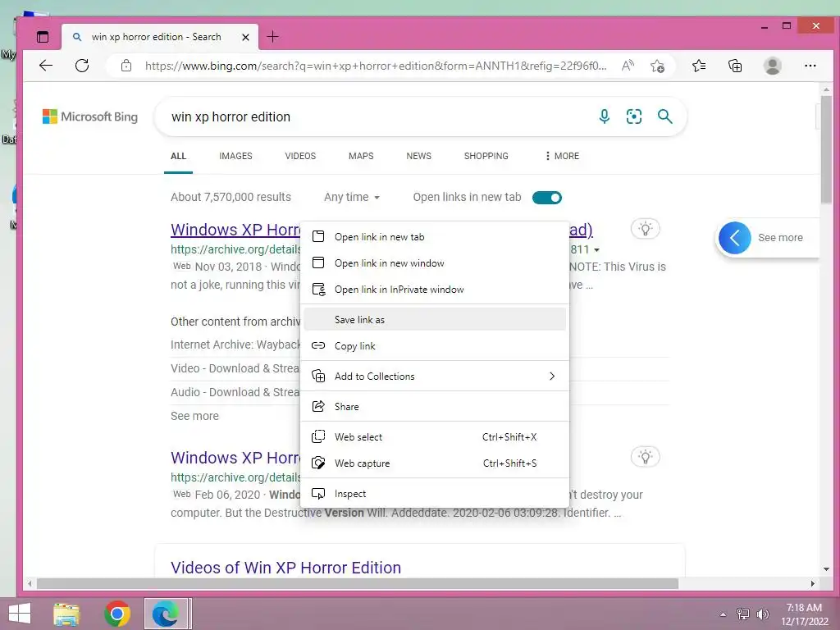The height and width of the screenshot is (630, 840).
Task: Select the ALL results tab
Action: (x=178, y=156)
